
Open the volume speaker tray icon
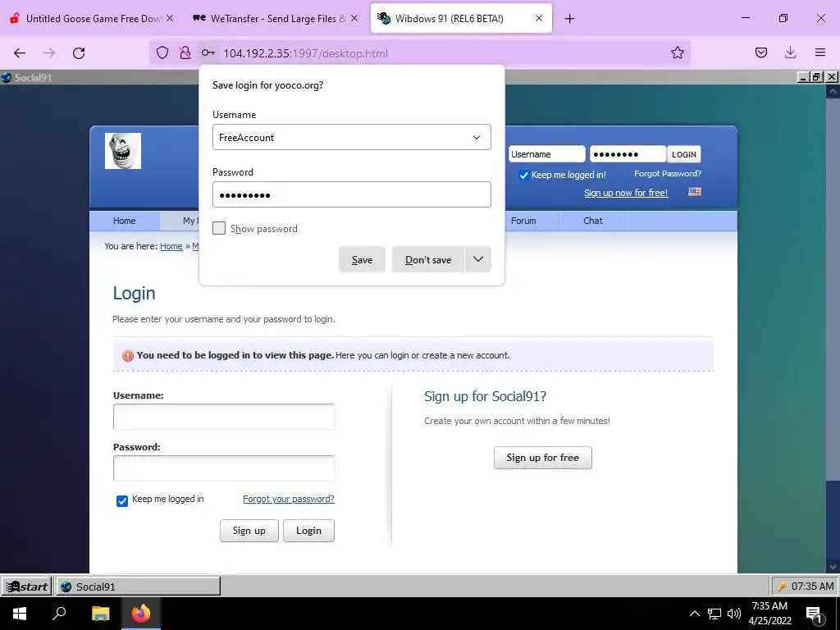pyautogui.click(x=734, y=614)
